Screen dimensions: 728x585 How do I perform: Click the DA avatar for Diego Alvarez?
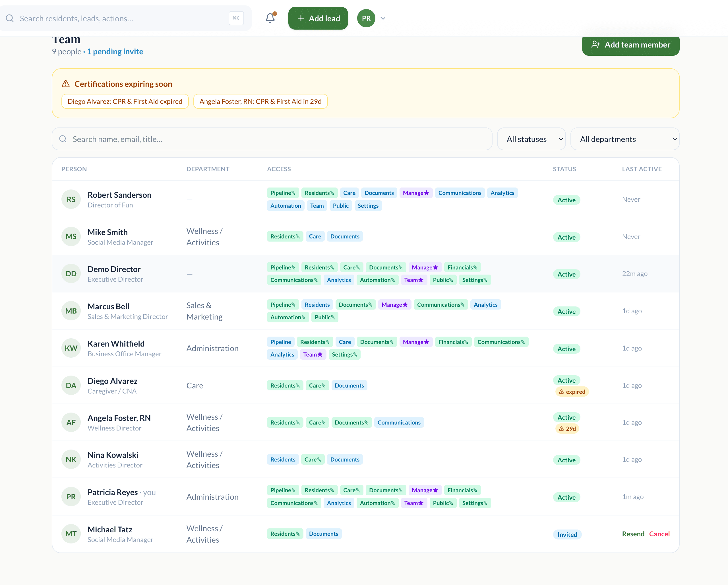point(71,385)
